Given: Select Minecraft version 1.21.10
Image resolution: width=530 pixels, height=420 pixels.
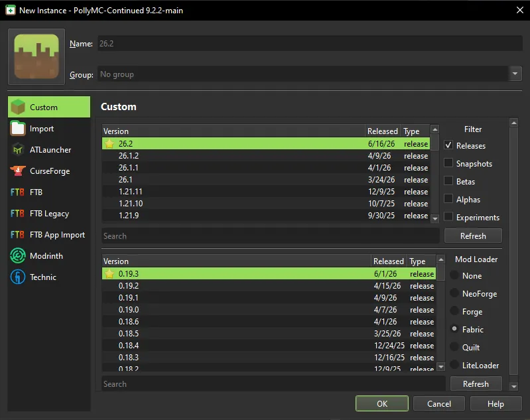Looking at the screenshot, I should (266, 203).
